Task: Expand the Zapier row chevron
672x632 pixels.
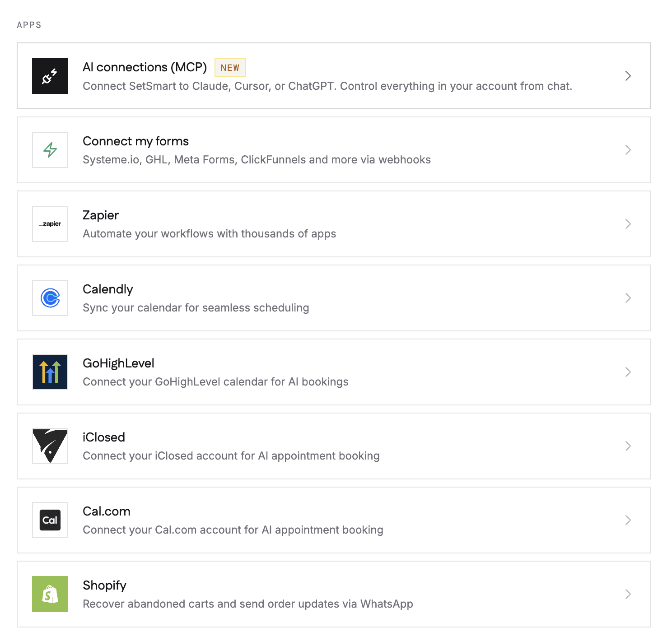Action: point(628,224)
